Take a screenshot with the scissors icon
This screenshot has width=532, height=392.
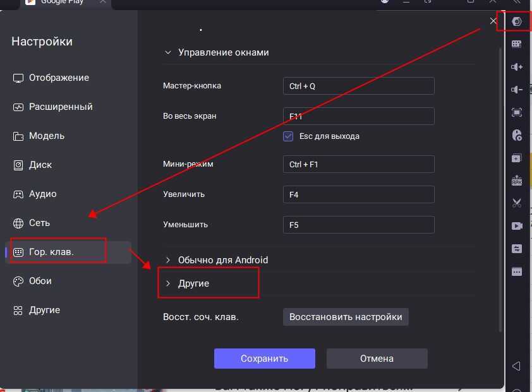517,203
